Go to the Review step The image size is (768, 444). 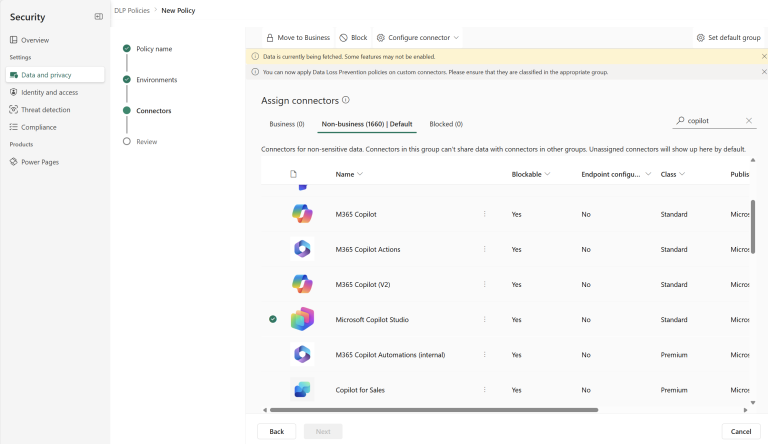tap(146, 142)
